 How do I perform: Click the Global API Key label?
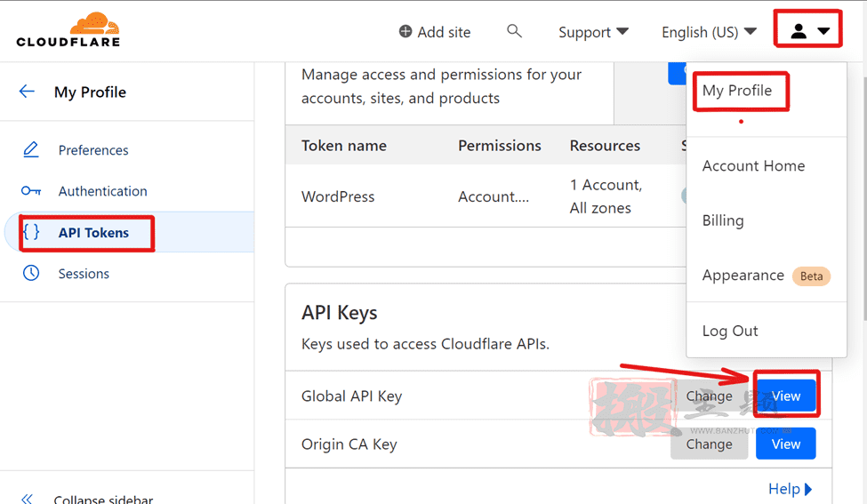click(x=351, y=396)
